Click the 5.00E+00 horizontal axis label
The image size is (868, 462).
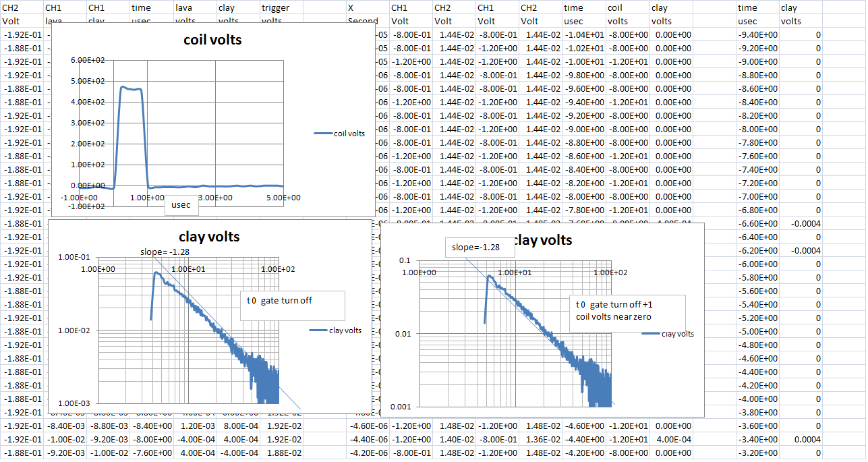[x=283, y=198]
